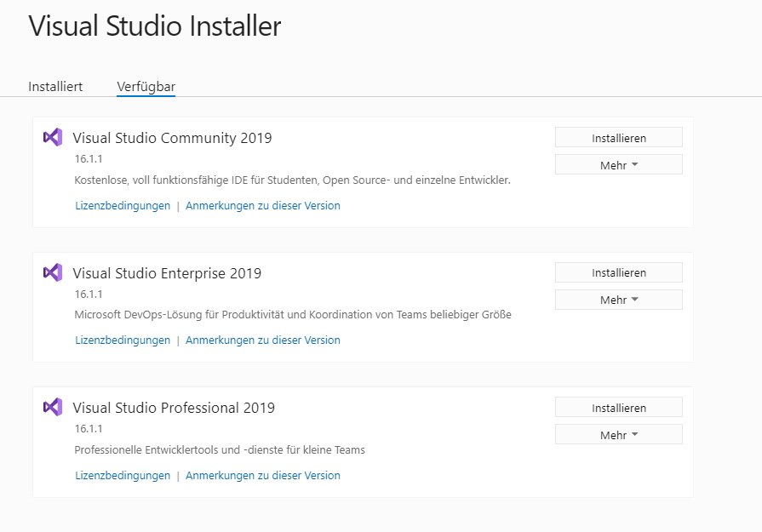Open the Mehr dropdown for Community 2019
The height and width of the screenshot is (532, 762).
[x=618, y=163]
